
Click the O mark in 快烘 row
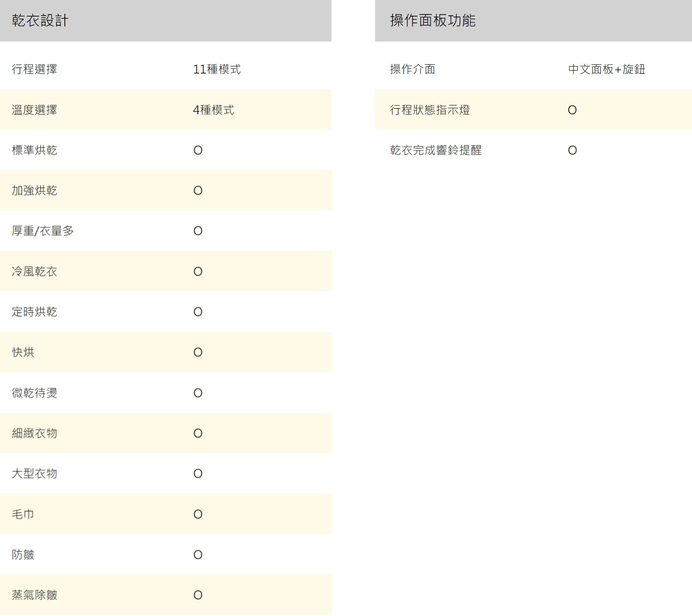click(x=198, y=352)
